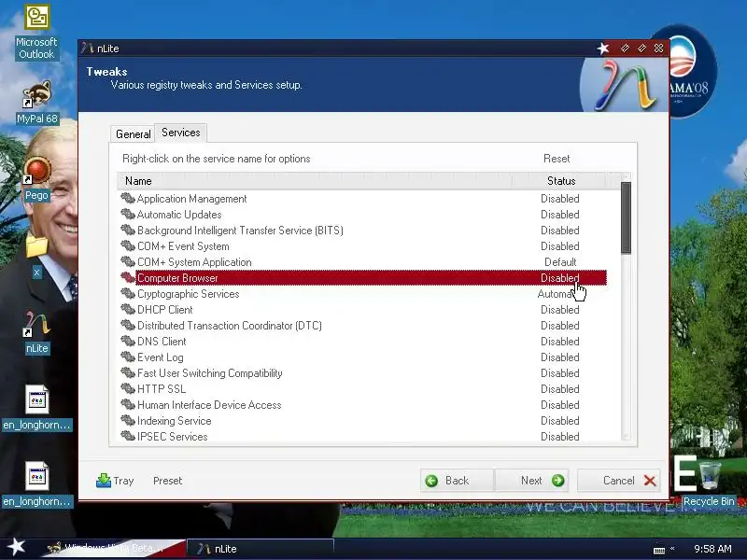Click Disabled status of DNS Client
The image size is (747, 560).
click(559, 342)
